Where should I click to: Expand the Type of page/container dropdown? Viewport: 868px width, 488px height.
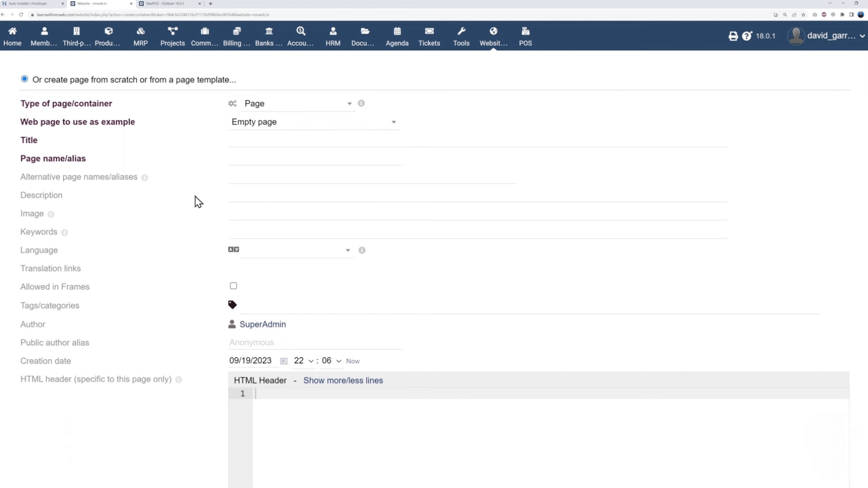click(x=349, y=103)
